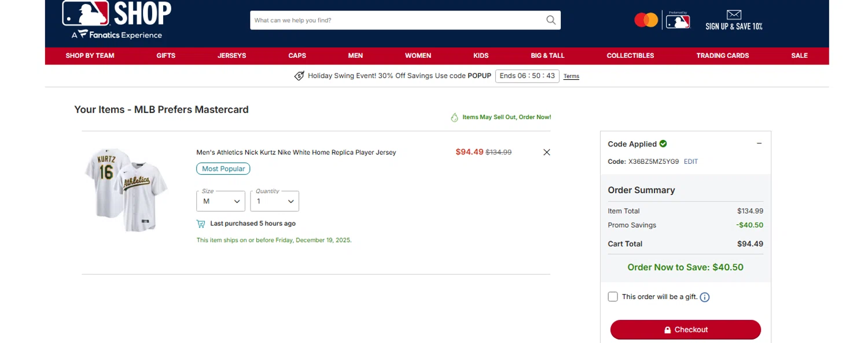Open the Kids menu
This screenshot has height=343, width=868.
481,56
